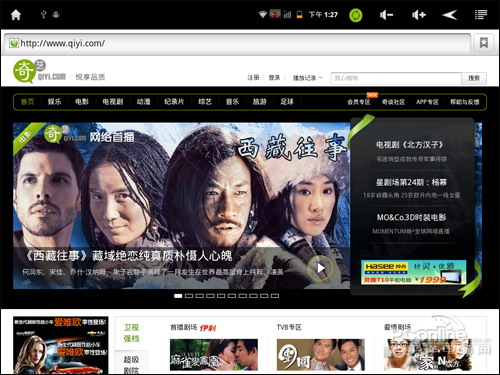This screenshot has height=375, width=500.
Task: Play the 西藏往事 banner video
Action: pos(320,268)
